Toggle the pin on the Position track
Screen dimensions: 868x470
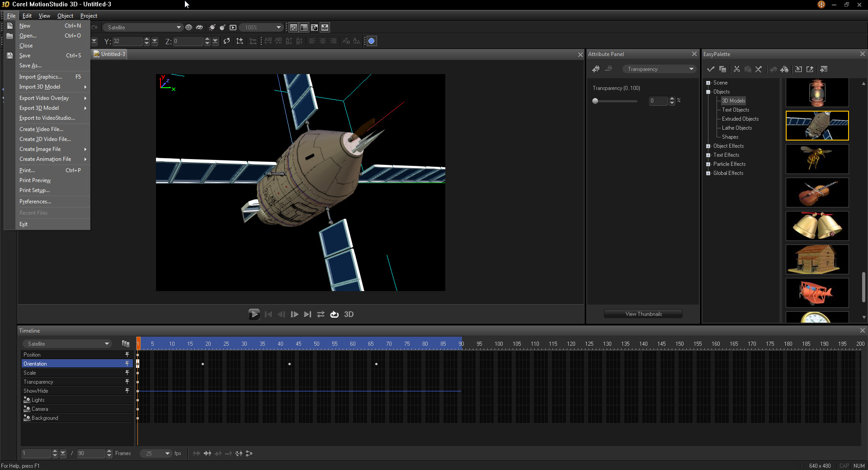click(x=127, y=355)
